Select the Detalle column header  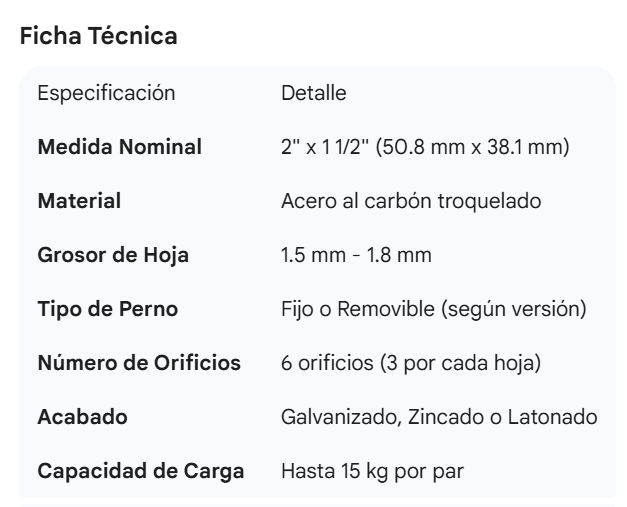point(314,94)
